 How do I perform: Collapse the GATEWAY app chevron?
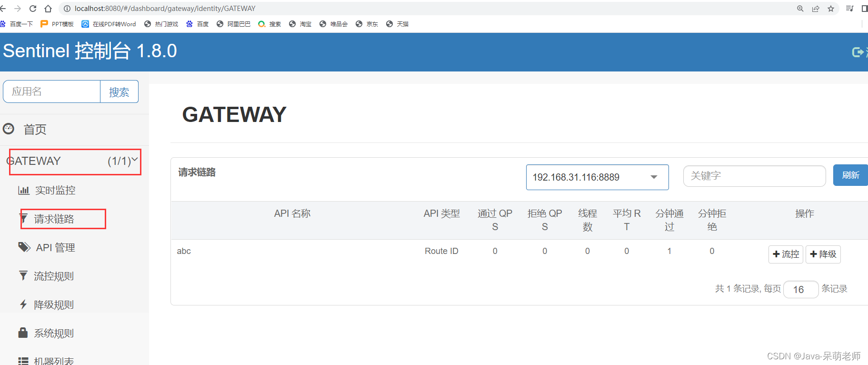click(135, 160)
